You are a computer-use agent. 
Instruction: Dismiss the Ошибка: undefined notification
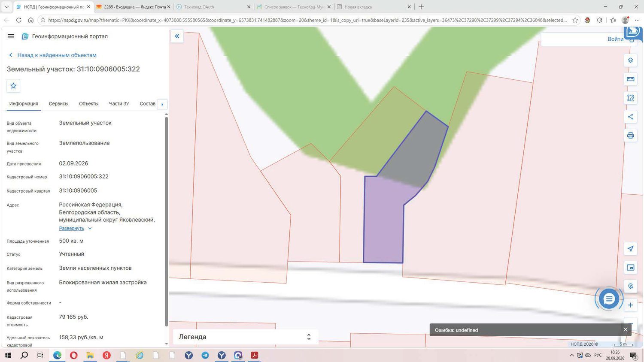(626, 329)
